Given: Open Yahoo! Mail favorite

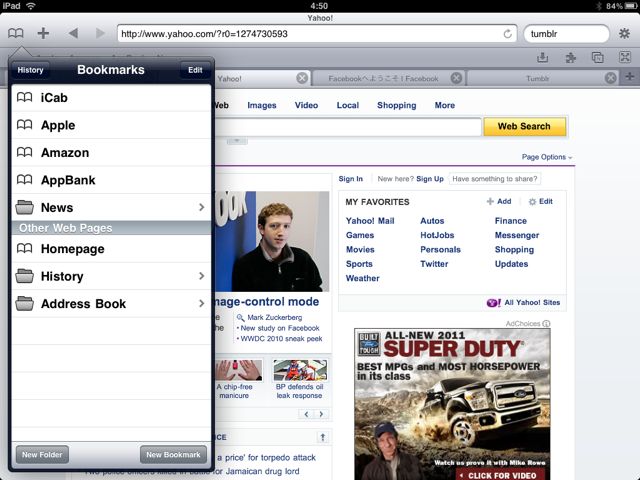Looking at the screenshot, I should tap(370, 221).
